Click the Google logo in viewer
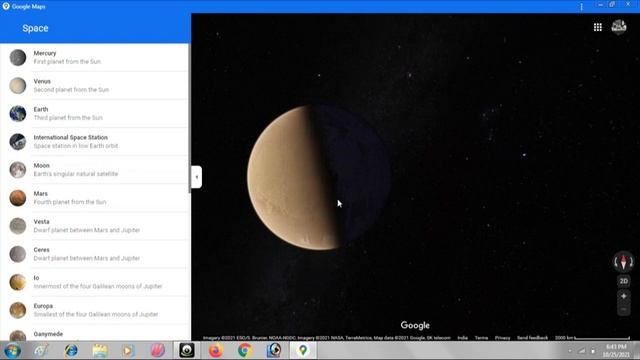 (x=415, y=325)
